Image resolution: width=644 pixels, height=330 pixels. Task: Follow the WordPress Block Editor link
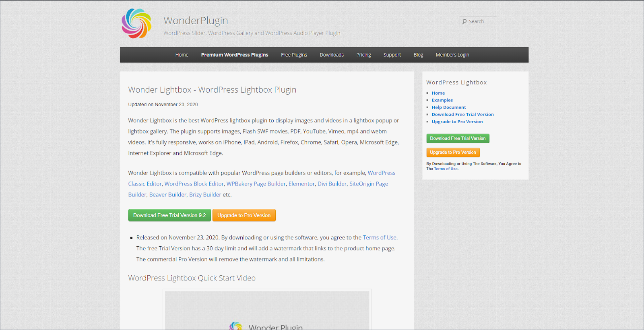pyautogui.click(x=194, y=184)
